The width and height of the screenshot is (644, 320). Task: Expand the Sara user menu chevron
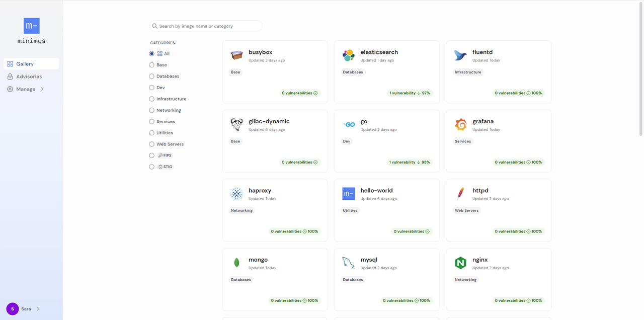(38, 309)
